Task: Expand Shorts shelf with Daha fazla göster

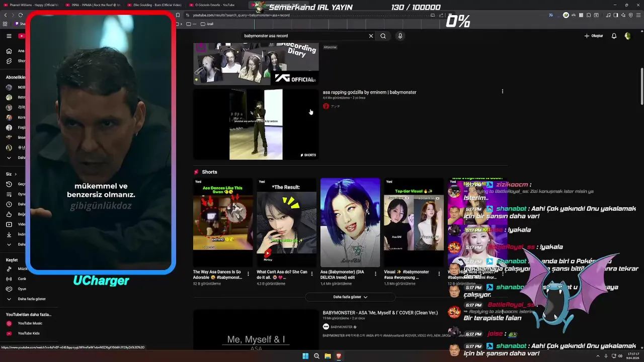Action: [350, 297]
